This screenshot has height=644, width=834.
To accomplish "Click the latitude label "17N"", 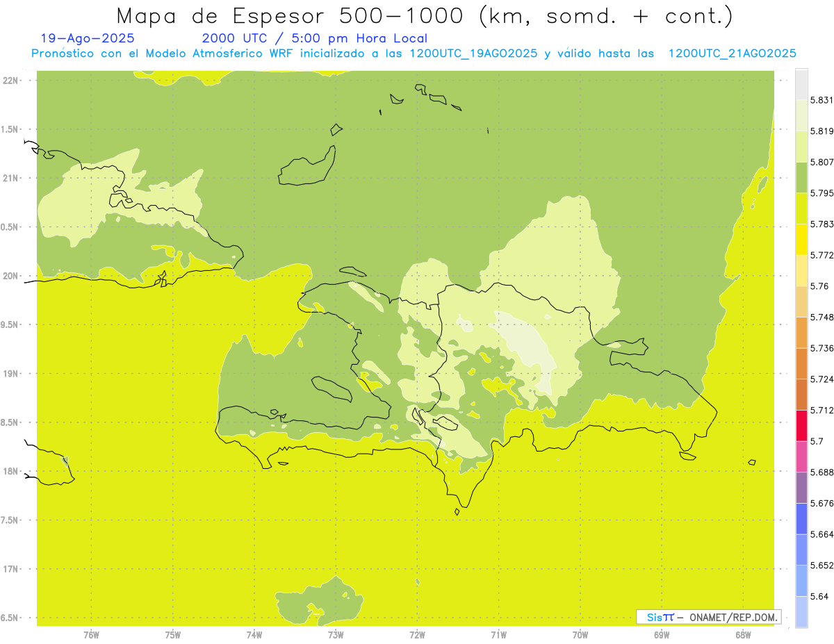I will (x=11, y=569).
